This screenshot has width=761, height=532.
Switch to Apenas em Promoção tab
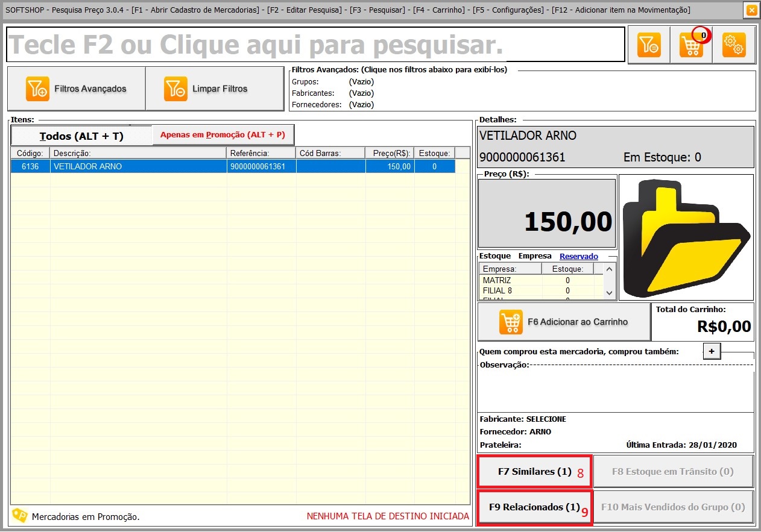click(x=223, y=135)
